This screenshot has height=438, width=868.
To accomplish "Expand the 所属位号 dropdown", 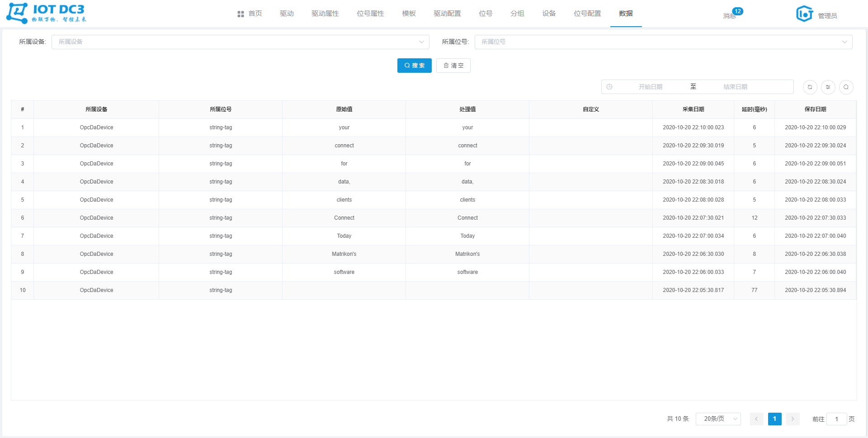I will (663, 42).
